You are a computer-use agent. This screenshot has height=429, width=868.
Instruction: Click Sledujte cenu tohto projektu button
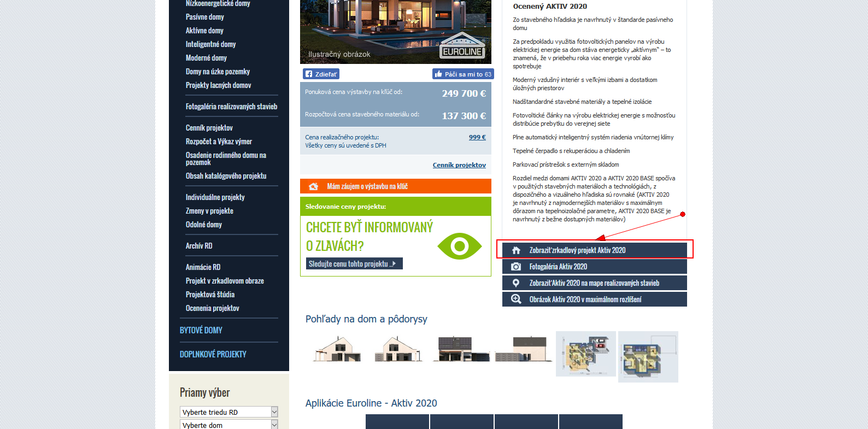(354, 263)
